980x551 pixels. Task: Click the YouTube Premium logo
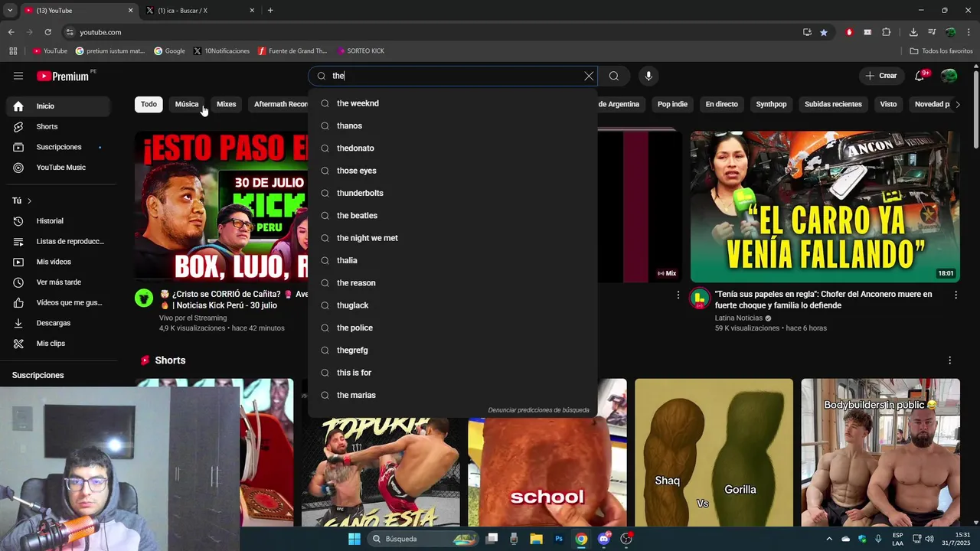tap(64, 76)
